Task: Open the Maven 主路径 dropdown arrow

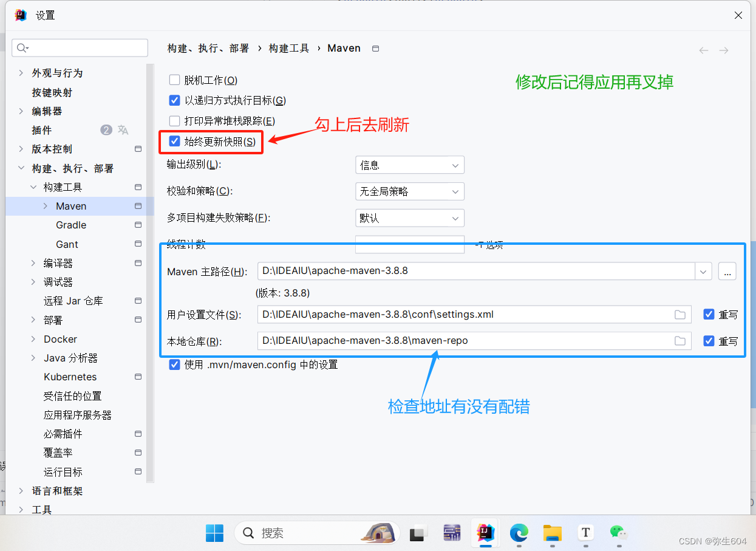Action: coord(703,271)
